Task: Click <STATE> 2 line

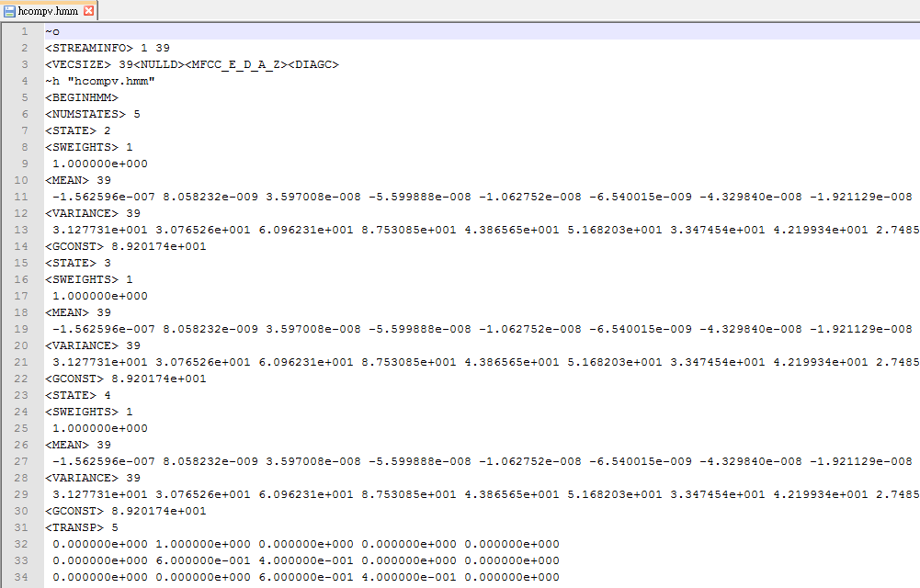Action: (x=78, y=130)
